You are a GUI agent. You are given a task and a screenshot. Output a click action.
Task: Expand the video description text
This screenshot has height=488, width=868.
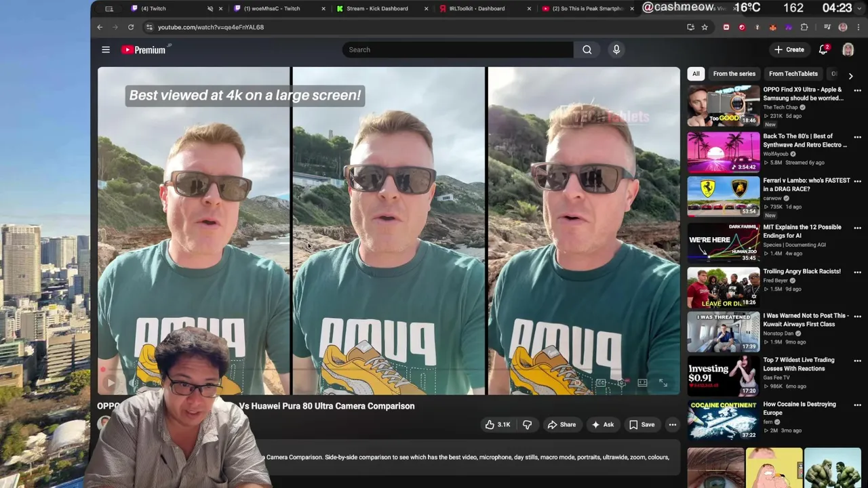point(468,457)
